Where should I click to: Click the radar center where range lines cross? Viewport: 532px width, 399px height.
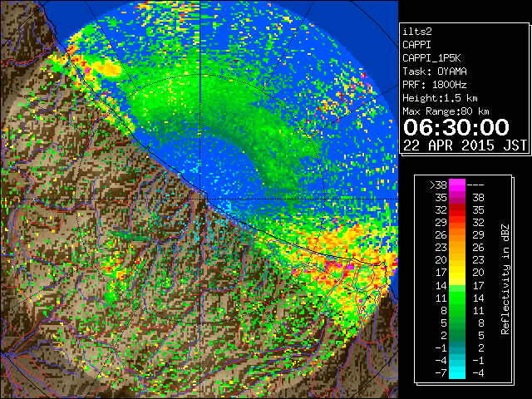(200, 199)
